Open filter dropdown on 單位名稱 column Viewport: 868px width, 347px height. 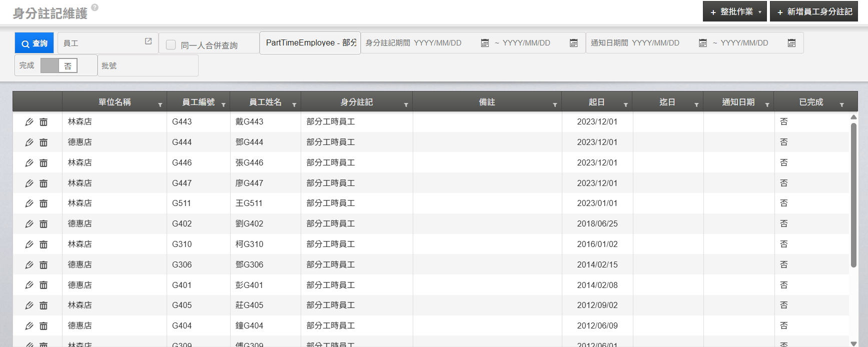tap(160, 105)
